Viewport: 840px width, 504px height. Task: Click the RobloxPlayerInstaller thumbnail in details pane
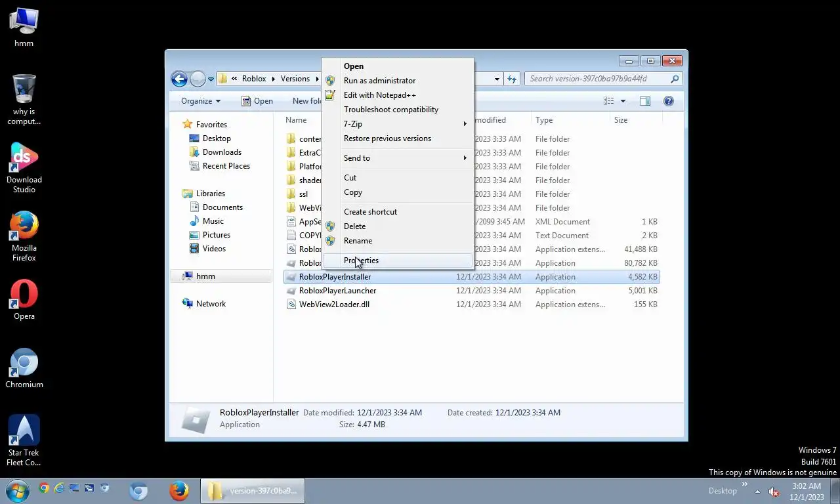coord(195,420)
